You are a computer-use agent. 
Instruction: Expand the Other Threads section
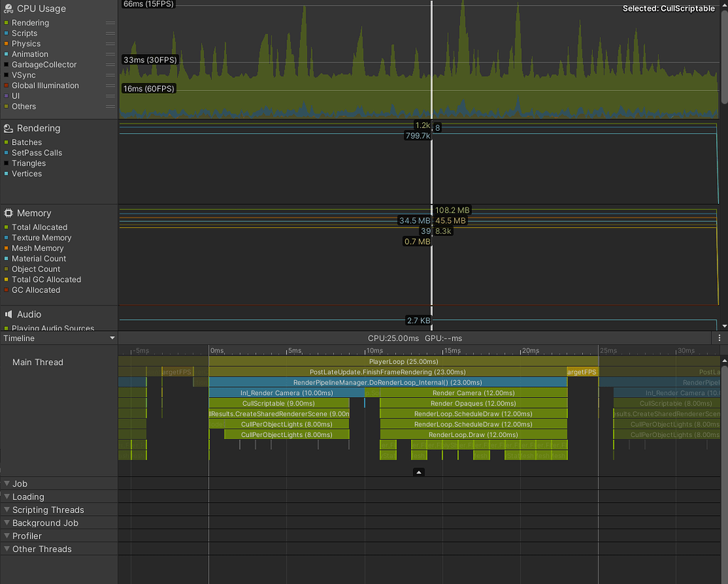point(6,548)
